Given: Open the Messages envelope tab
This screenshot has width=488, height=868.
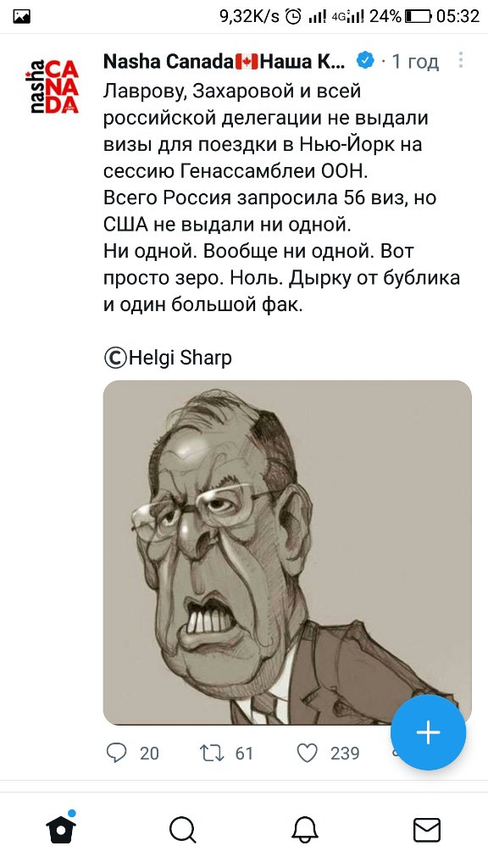Looking at the screenshot, I should pos(427,831).
